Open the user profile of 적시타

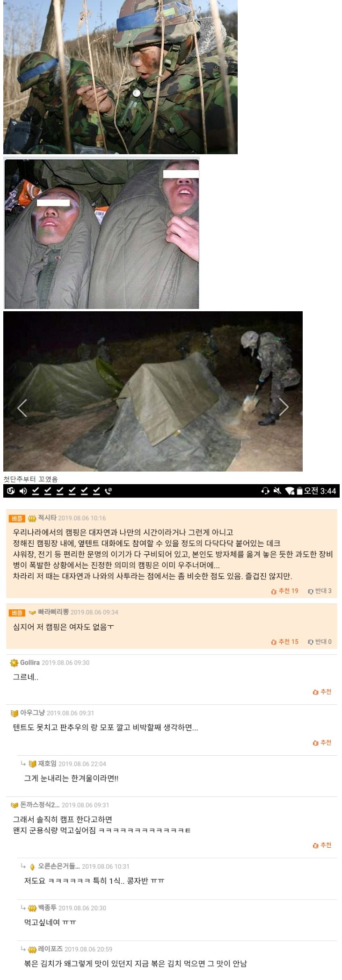click(x=47, y=518)
